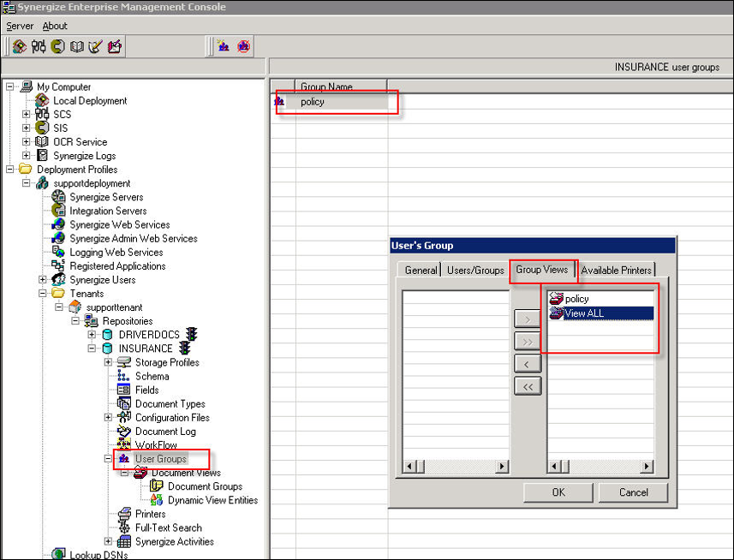Expand the Storage Profiles node
The width and height of the screenshot is (734, 560).
tap(109, 362)
